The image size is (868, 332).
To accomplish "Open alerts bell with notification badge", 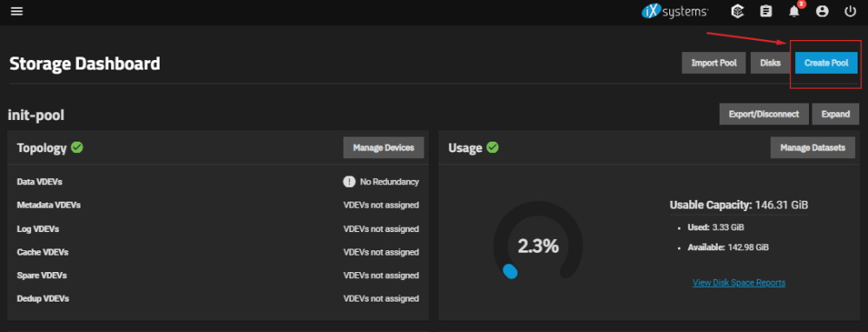I will [x=795, y=10].
